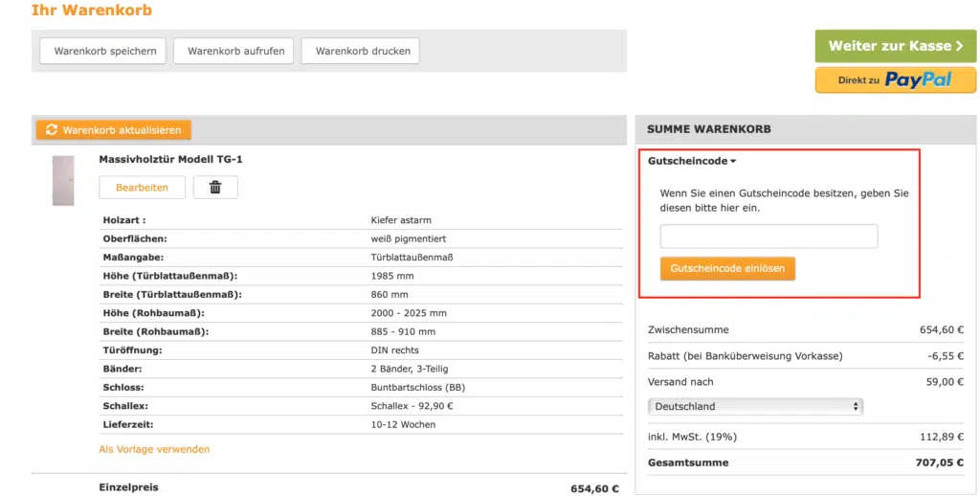Viewport: 980px width, 496px height.
Task: Click the Versand nach label
Action: pos(680,381)
